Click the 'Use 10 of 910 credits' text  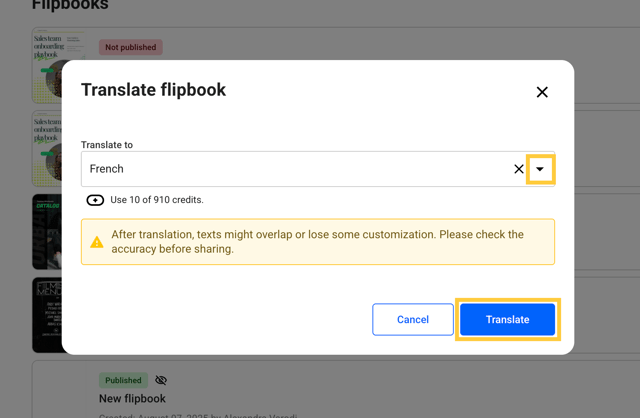(157, 200)
